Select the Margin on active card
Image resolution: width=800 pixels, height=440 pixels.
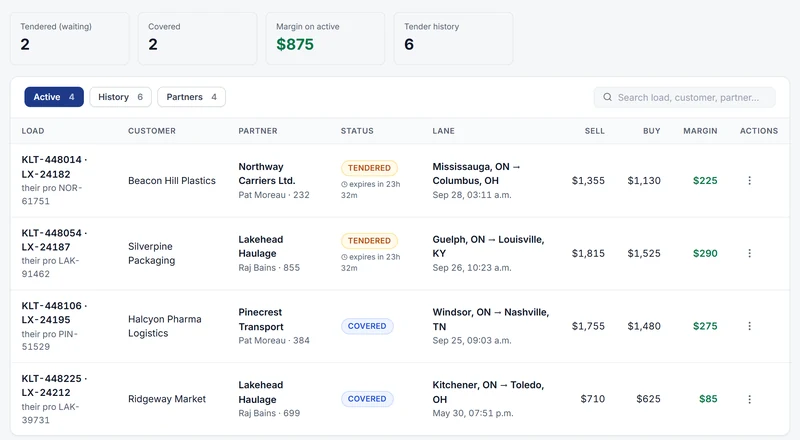pos(326,39)
